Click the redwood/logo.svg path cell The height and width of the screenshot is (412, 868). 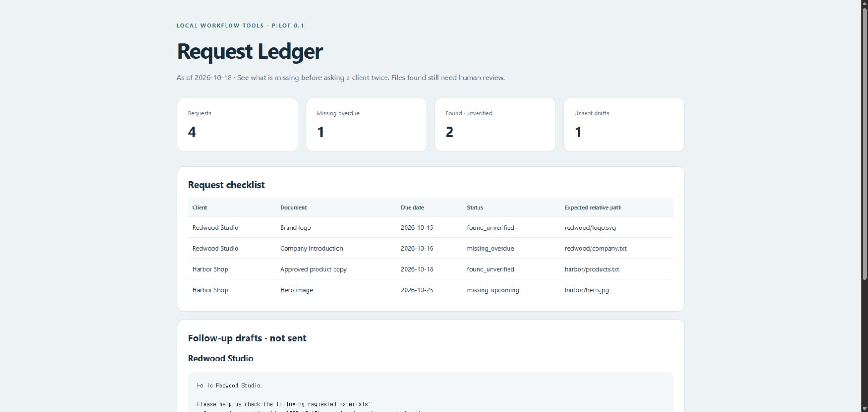(590, 227)
